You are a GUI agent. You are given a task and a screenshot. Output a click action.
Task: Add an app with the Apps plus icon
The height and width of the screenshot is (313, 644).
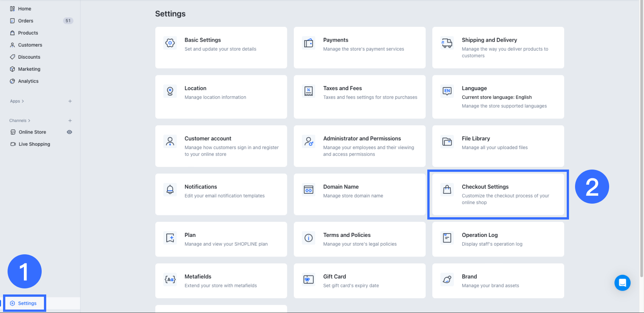pyautogui.click(x=70, y=101)
